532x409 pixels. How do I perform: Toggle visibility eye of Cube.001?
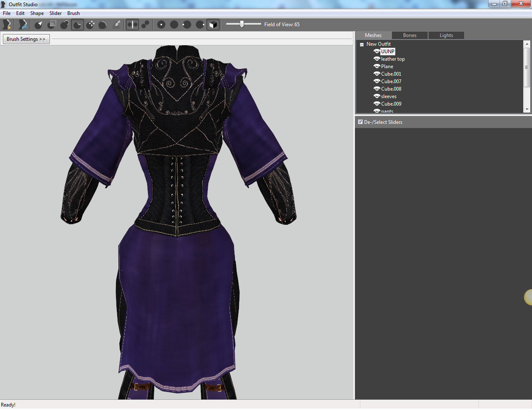[x=377, y=74]
